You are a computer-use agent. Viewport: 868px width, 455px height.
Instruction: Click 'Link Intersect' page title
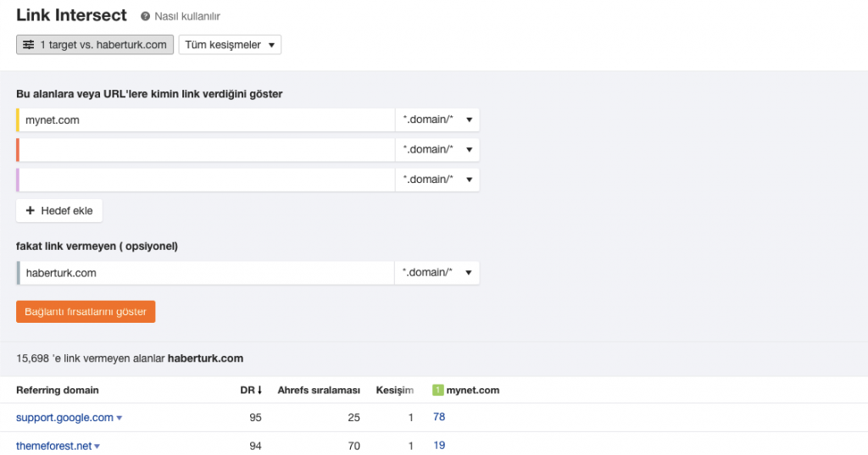coord(71,15)
